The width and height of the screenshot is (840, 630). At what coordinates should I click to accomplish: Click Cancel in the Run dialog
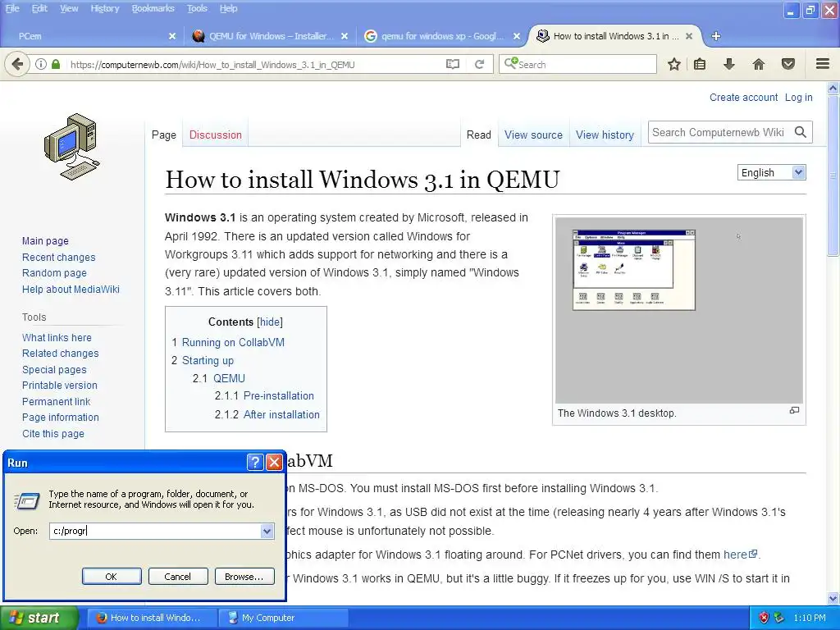pyautogui.click(x=177, y=577)
